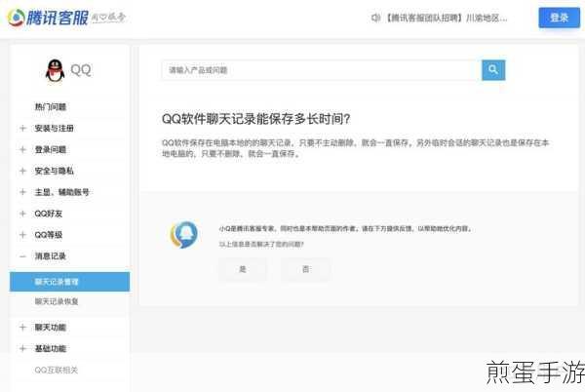Screen dimensions: 585x392
Task: Expand 安全与隐私 plus icon
Action: click(22, 171)
